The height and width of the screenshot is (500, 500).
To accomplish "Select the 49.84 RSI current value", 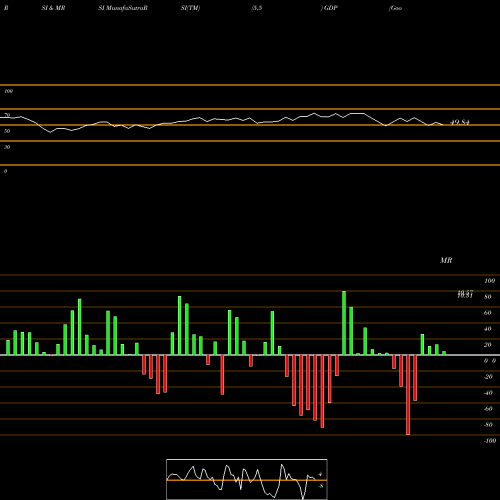I will [x=460, y=122].
